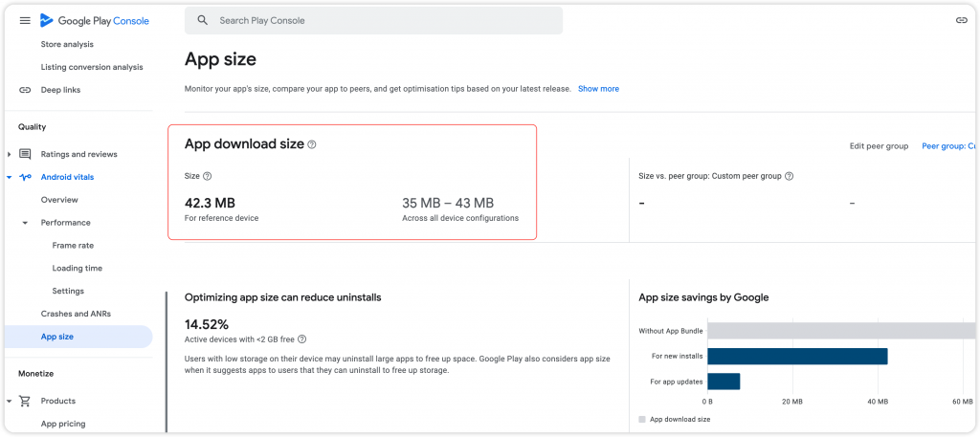Screen dimensions: 980x437
Task: Click the link icon at top right
Action: [962, 20]
